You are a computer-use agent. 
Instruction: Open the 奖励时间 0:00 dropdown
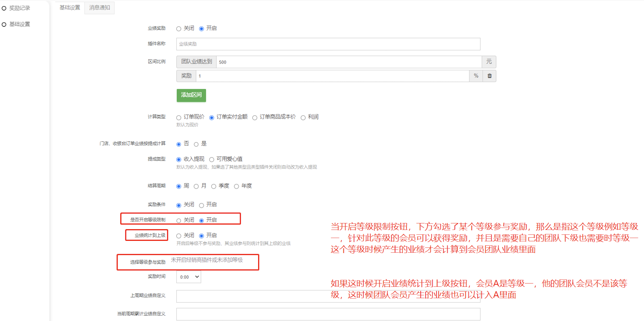point(188,277)
